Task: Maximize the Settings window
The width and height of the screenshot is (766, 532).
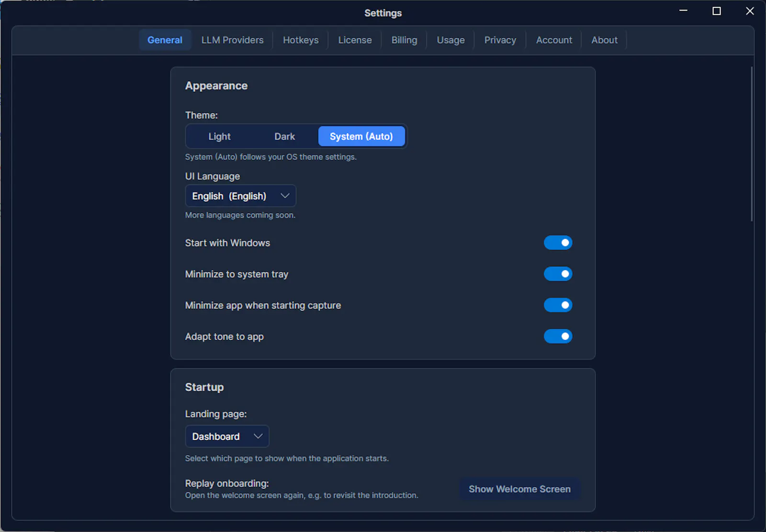Action: pos(717,11)
